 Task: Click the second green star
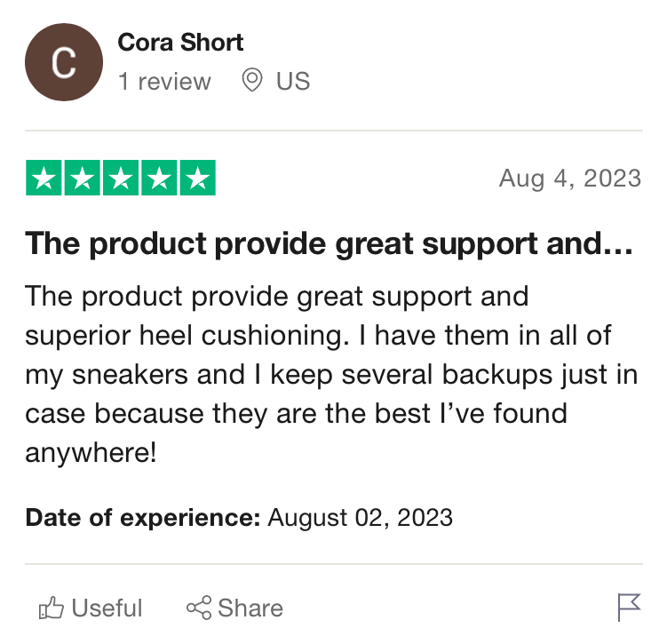pyautogui.click(x=82, y=178)
